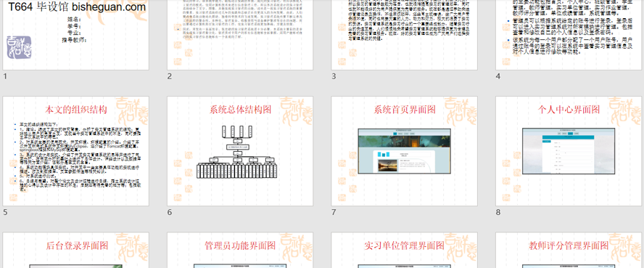The width and height of the screenshot is (644, 268).
Task: Select the 本文的组织结构 slide thumbnail
Action: (76, 151)
